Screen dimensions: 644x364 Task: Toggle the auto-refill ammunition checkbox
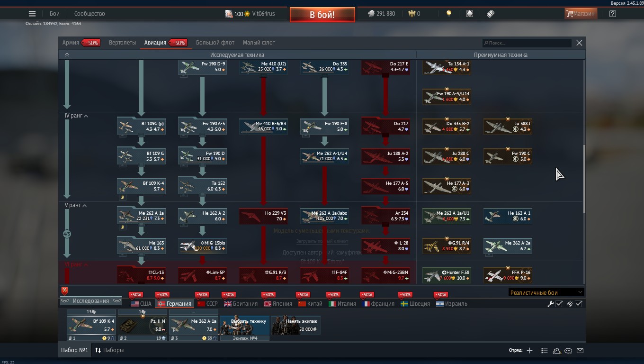click(579, 304)
